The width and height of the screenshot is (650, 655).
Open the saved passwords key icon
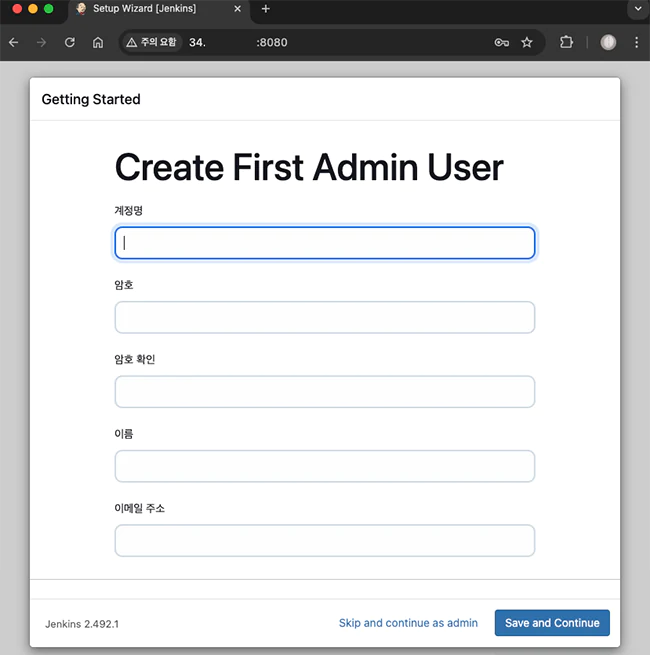click(501, 42)
